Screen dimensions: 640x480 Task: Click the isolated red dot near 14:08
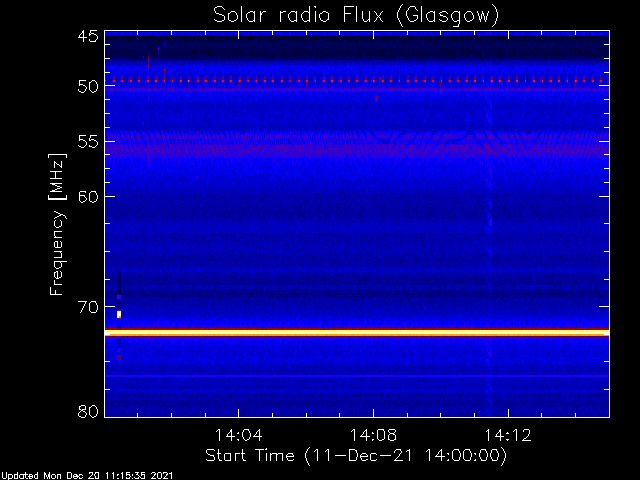[376, 98]
